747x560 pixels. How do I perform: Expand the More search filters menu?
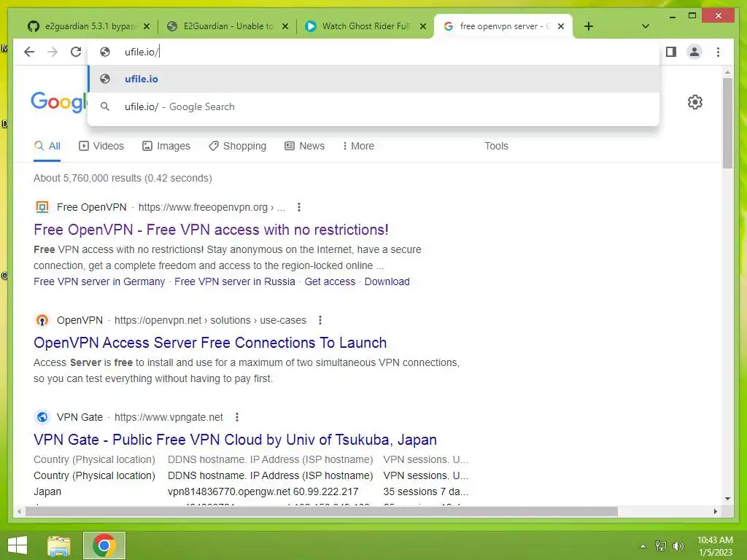click(358, 146)
